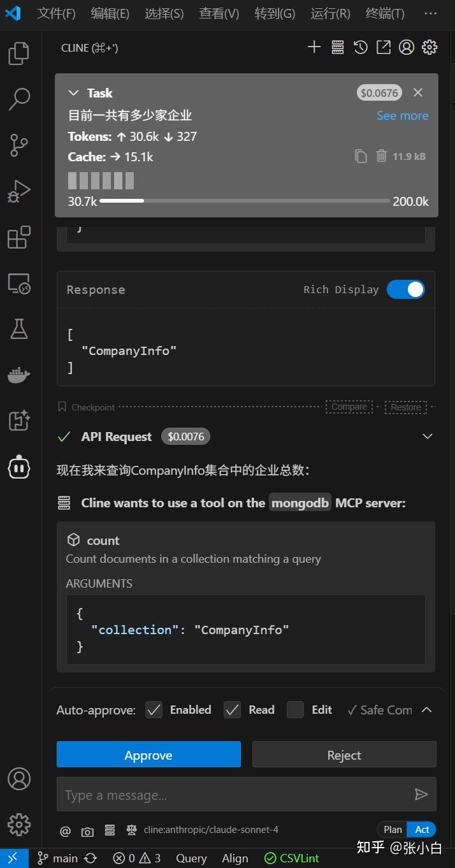Open the Cline robot icon in sidebar
The height and width of the screenshot is (868, 455).
coord(19,468)
